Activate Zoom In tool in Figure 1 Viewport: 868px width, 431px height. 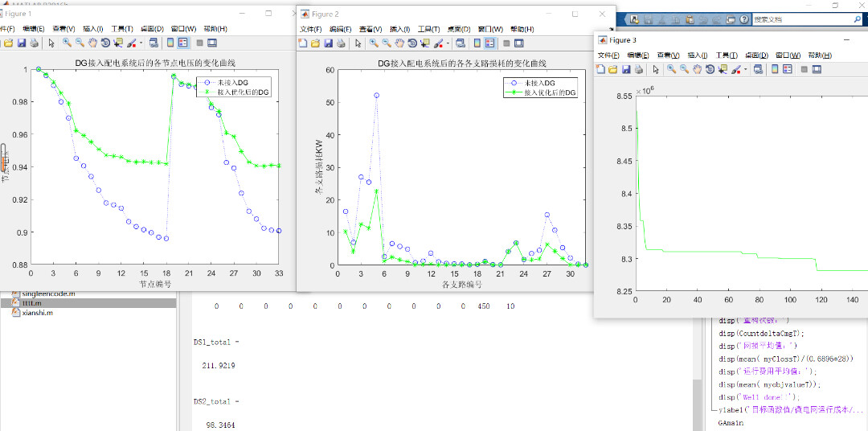click(x=67, y=43)
